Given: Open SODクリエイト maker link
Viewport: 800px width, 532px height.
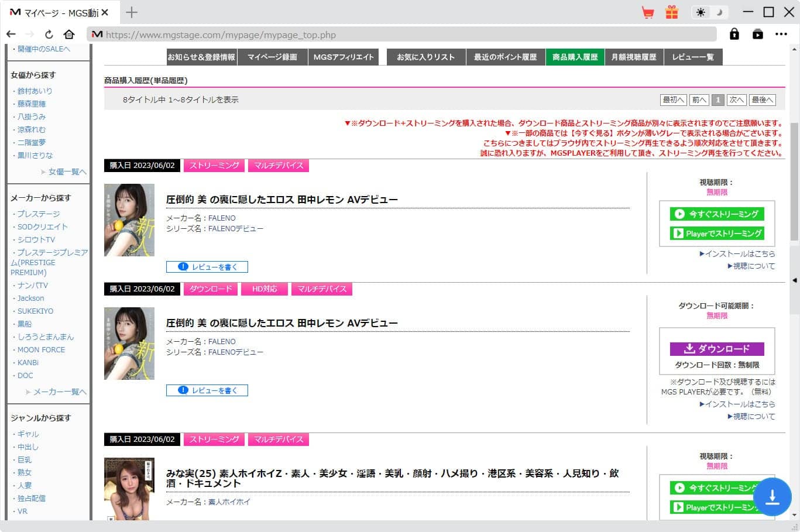Looking at the screenshot, I should click(42, 227).
